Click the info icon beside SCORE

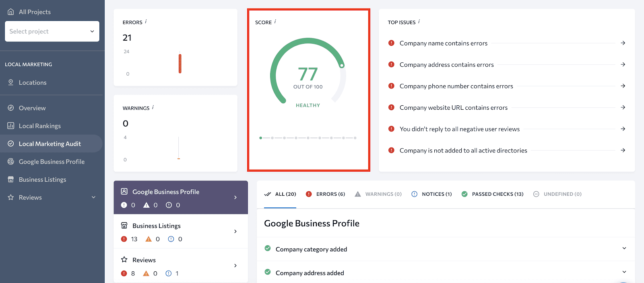[275, 22]
